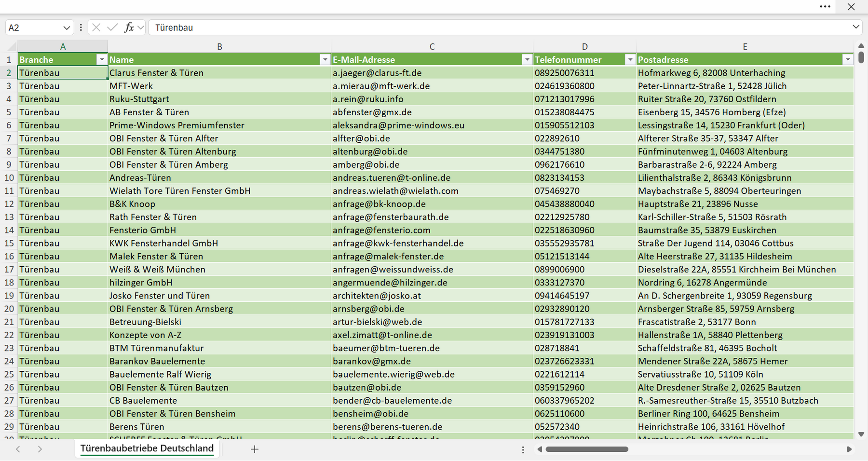The image size is (868, 461).
Task: Select cell OBI Fenster & Türen Alfter
Action: [219, 138]
